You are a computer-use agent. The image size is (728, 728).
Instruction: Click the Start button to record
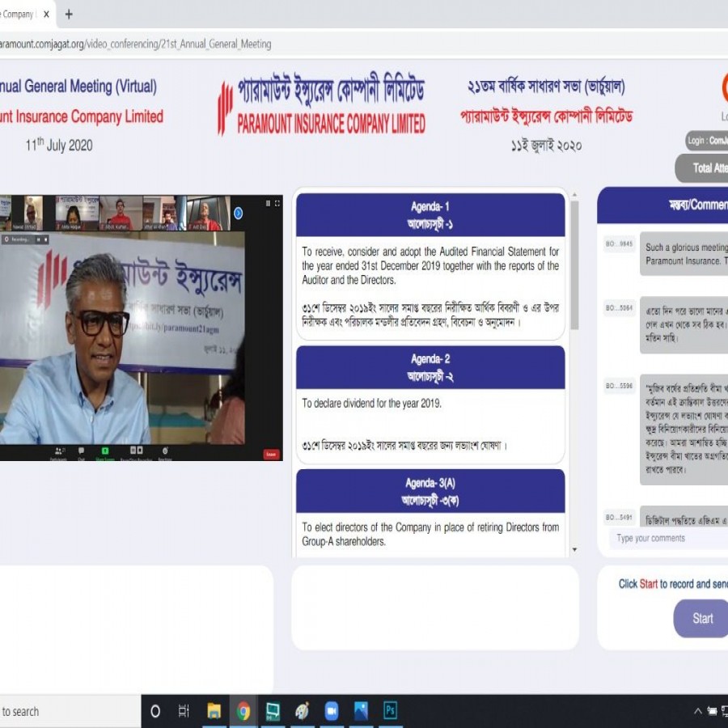pos(701,619)
